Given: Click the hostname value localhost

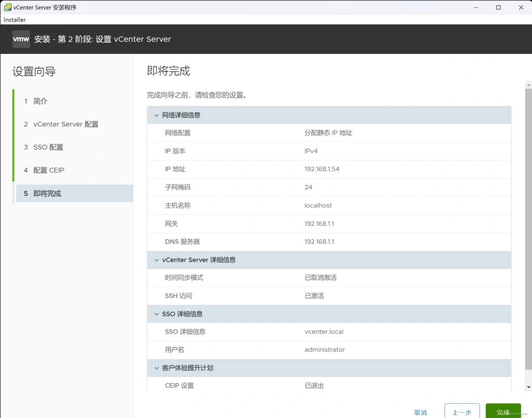Looking at the screenshot, I should coord(318,205).
